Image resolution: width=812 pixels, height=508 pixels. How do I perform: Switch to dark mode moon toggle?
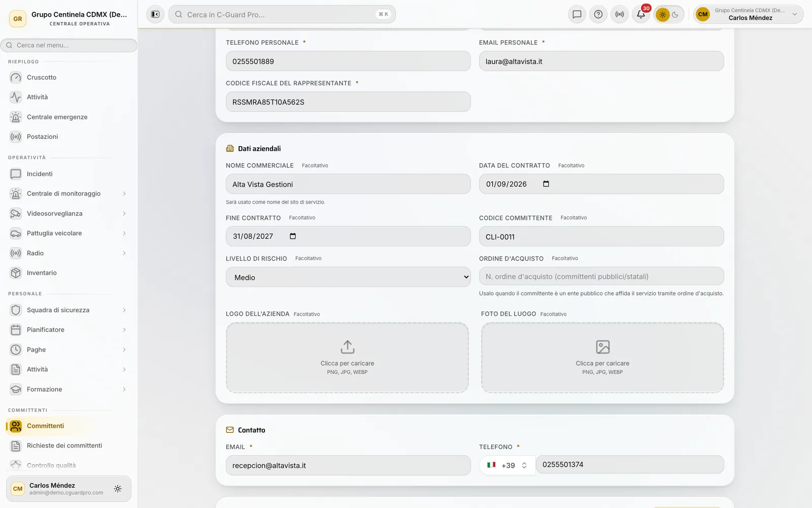675,15
